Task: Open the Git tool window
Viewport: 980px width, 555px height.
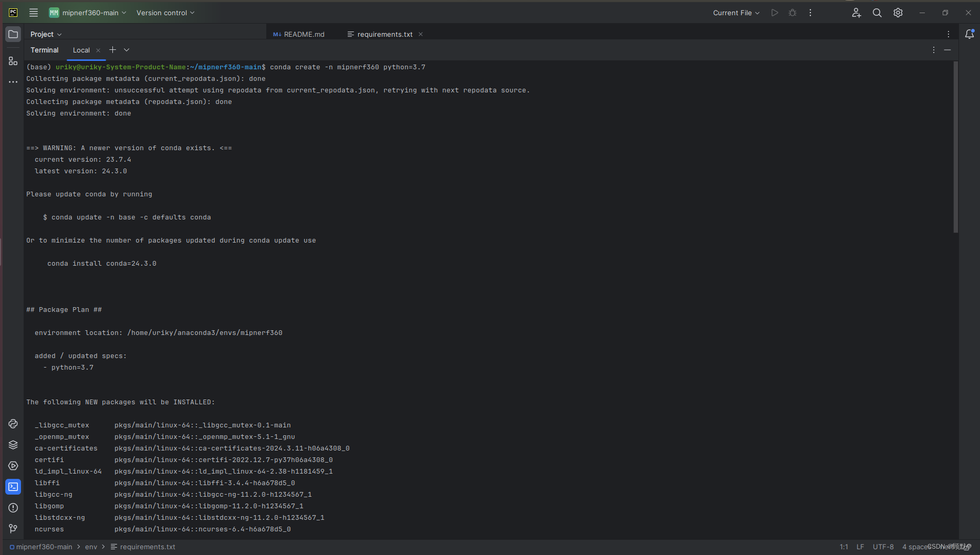Action: tap(13, 528)
